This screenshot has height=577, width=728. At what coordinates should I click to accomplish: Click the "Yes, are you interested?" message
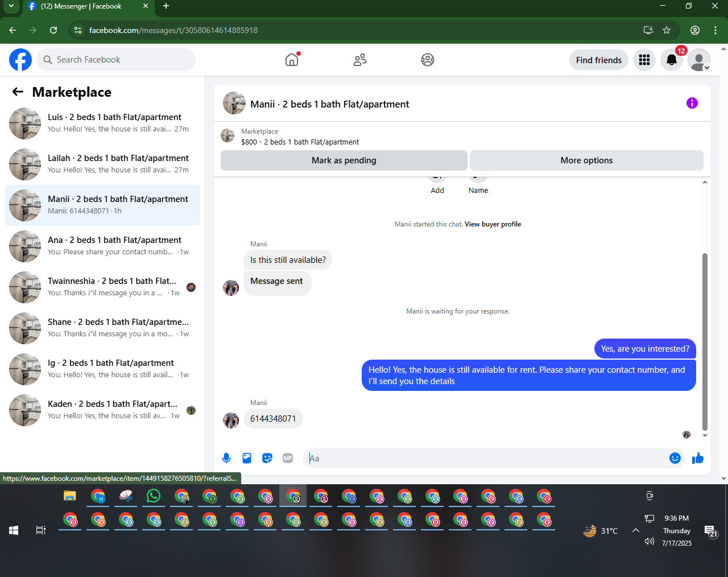click(645, 349)
